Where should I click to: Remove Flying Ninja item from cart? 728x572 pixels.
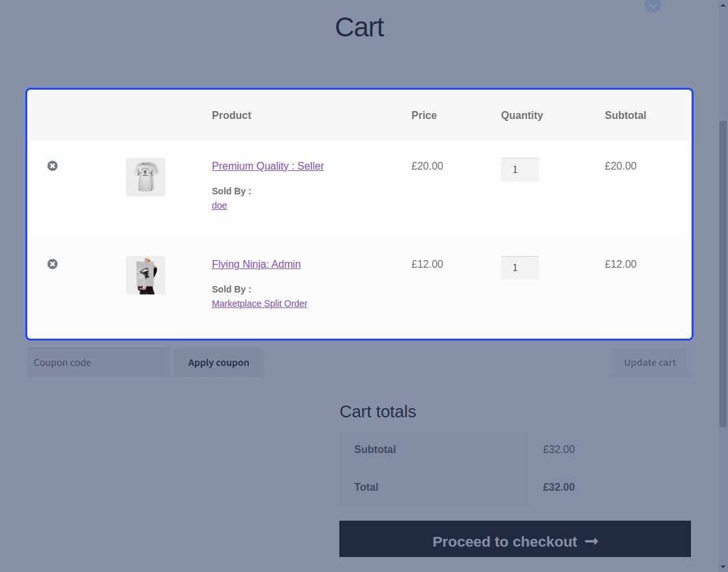[x=53, y=264]
